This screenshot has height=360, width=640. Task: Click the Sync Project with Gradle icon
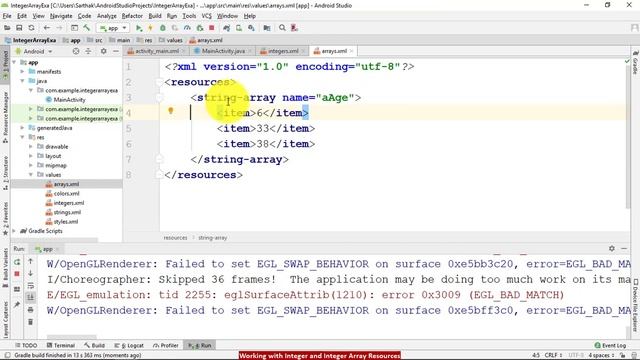(227, 28)
